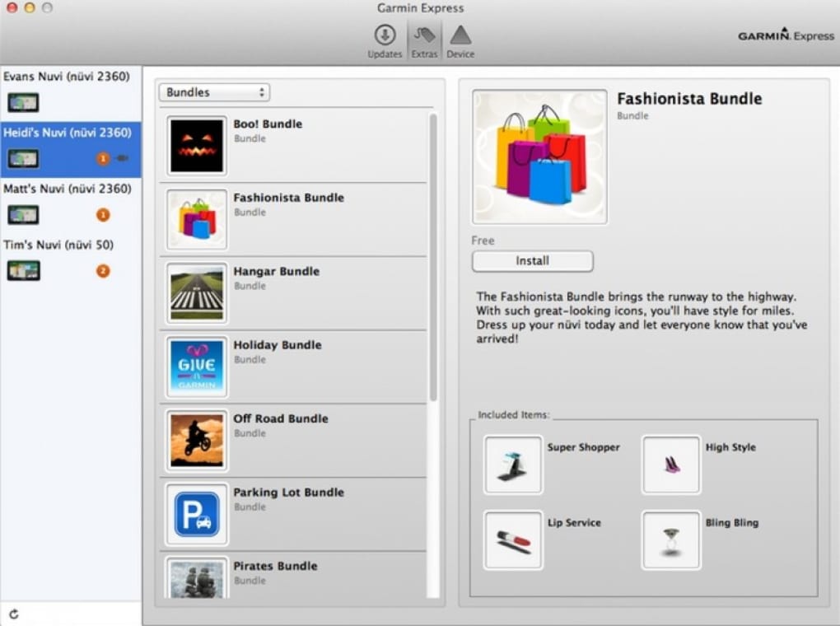Click the large shopping bags preview image
Image resolution: width=840 pixels, height=626 pixels.
coord(539,157)
